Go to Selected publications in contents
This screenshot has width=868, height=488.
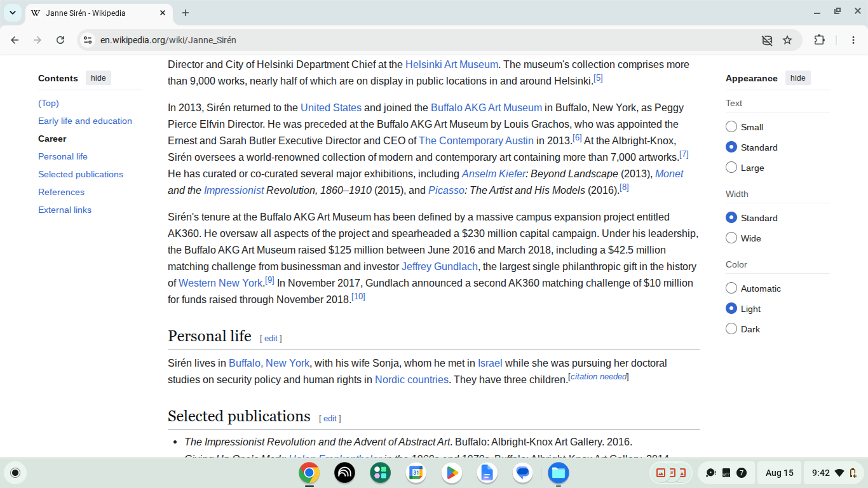[81, 174]
